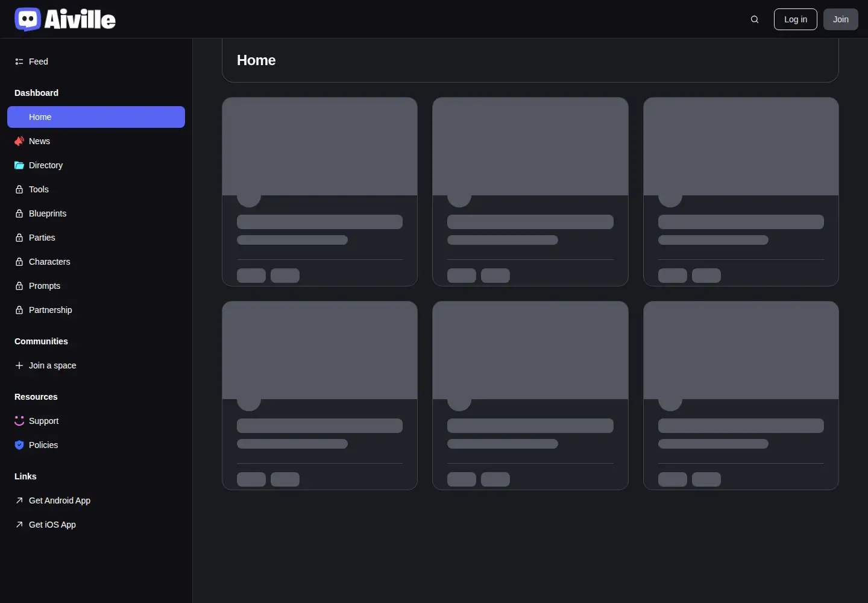Click the Support smiley icon
Image resolution: width=868 pixels, height=603 pixels.
pos(19,421)
